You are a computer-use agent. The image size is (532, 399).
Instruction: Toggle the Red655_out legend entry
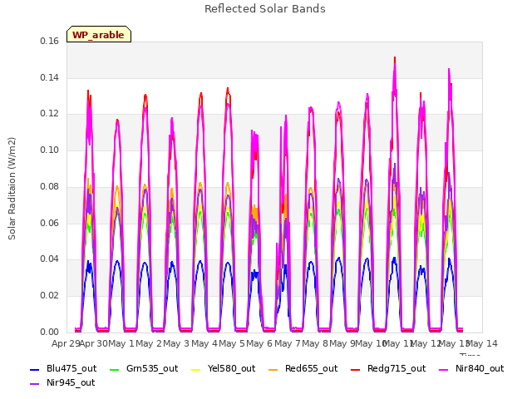coord(303,368)
